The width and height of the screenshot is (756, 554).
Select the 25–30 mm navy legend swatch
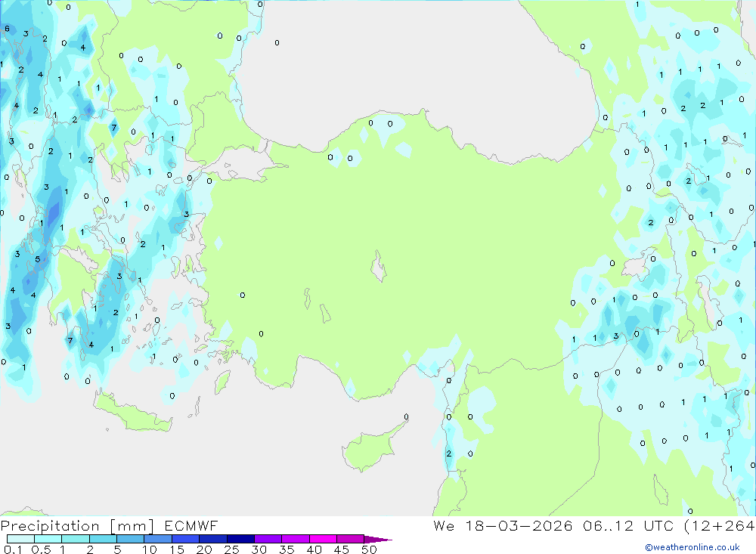240,539
